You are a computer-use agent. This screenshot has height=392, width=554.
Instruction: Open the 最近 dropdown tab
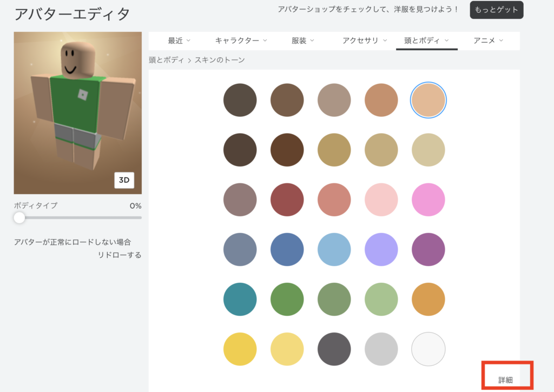(179, 41)
